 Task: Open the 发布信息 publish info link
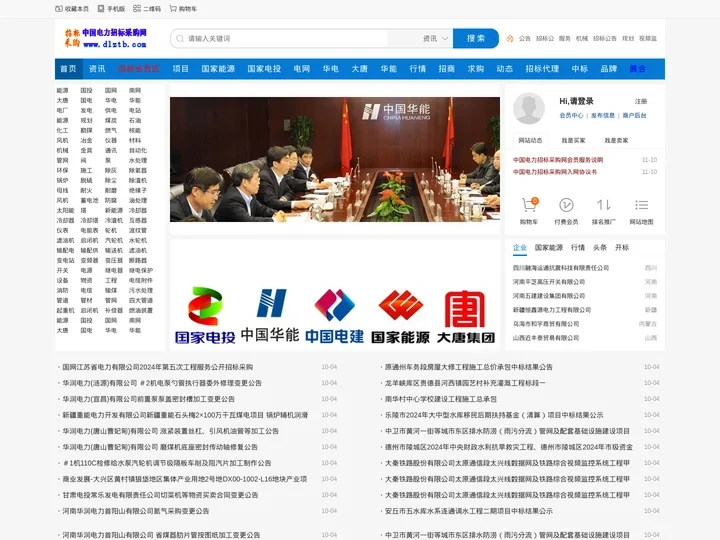tap(602, 115)
